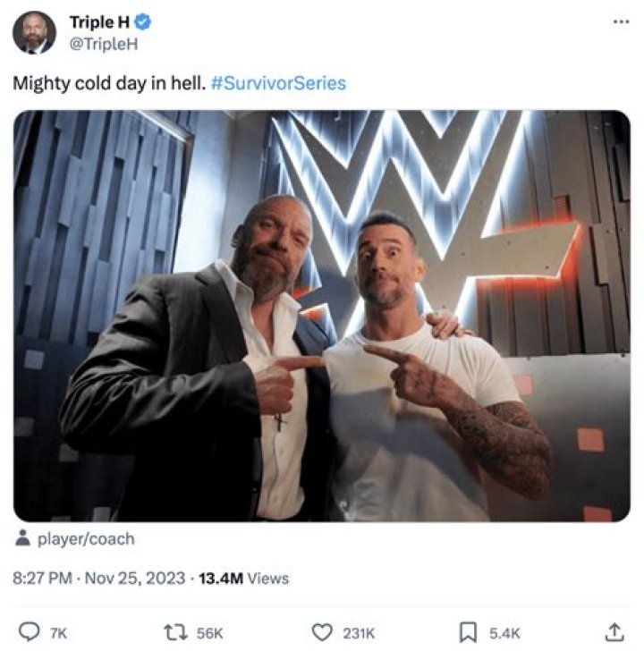Open the attached photo in full view
The image size is (644, 651).
[322, 316]
